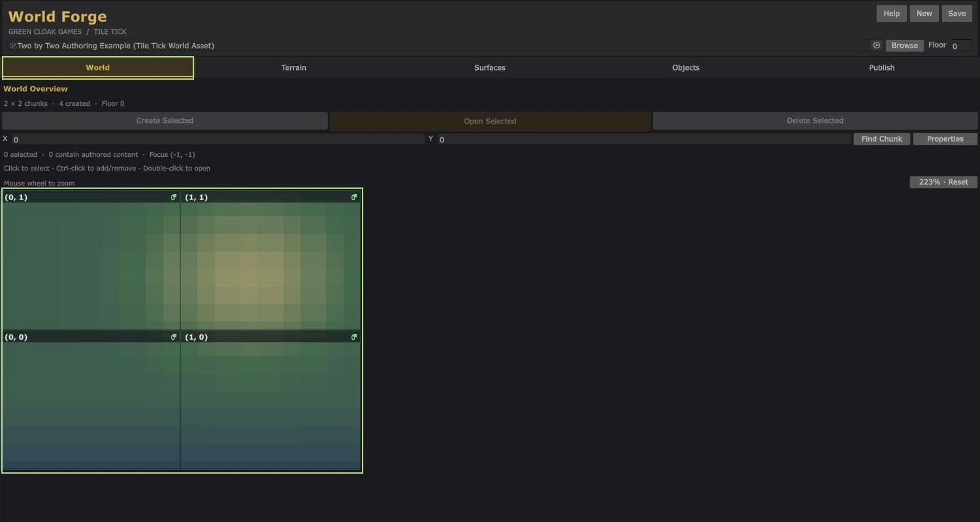Save the world asset

click(957, 14)
